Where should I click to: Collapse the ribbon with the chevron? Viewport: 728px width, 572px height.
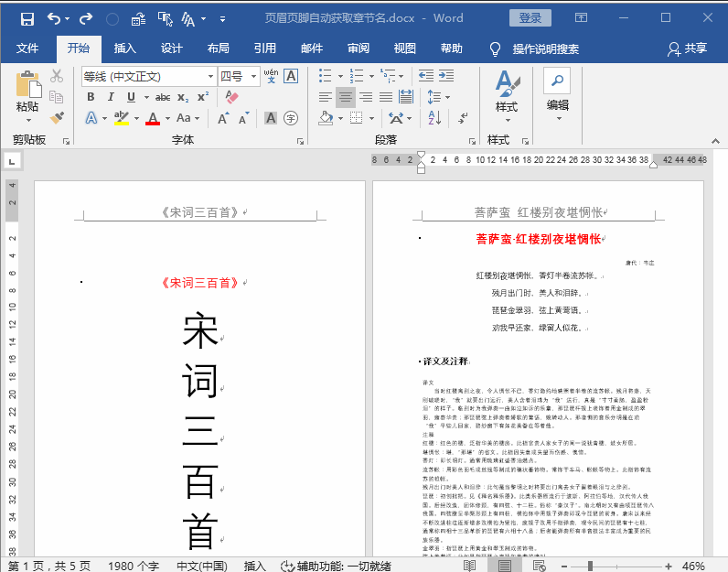[715, 141]
